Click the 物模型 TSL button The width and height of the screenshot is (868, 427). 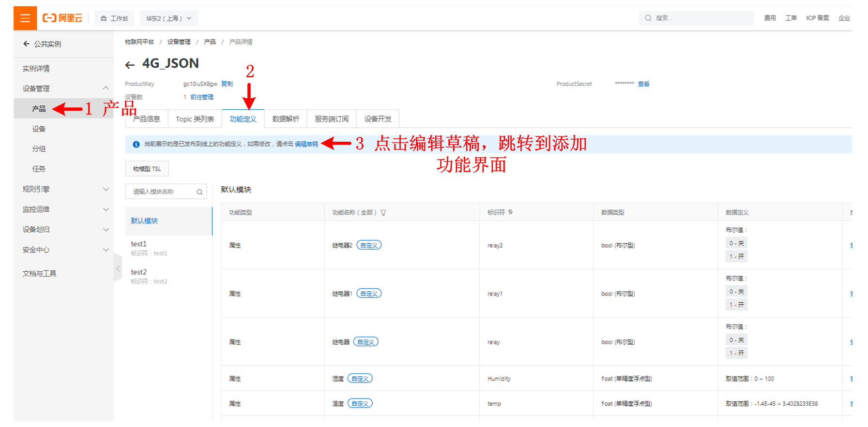pos(147,169)
